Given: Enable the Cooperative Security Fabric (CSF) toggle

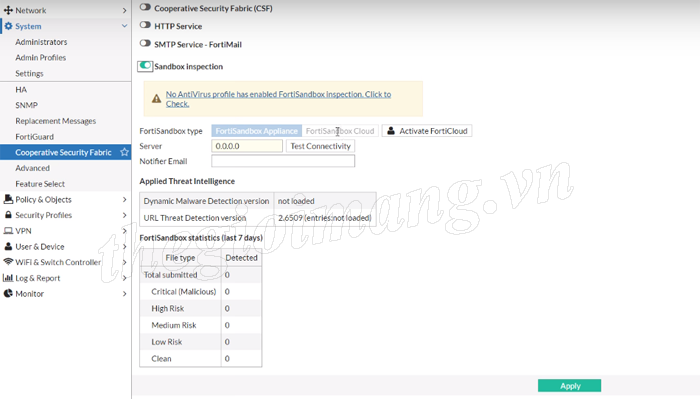Looking at the screenshot, I should (145, 7).
